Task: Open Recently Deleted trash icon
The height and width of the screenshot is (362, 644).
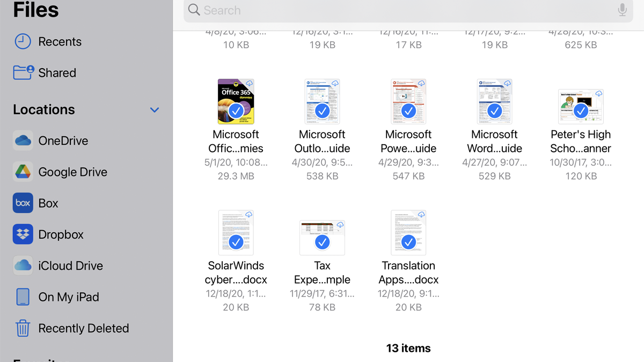Action: [x=23, y=328]
